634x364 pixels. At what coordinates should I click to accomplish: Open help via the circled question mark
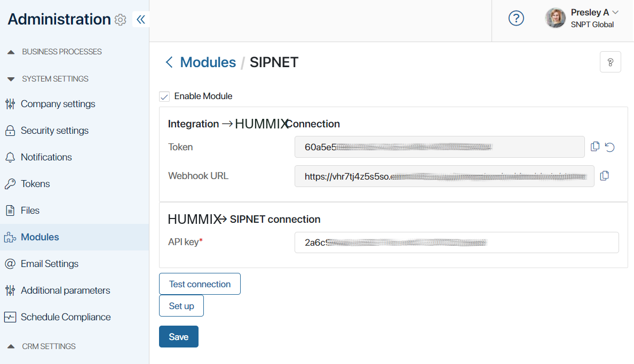coord(516,18)
